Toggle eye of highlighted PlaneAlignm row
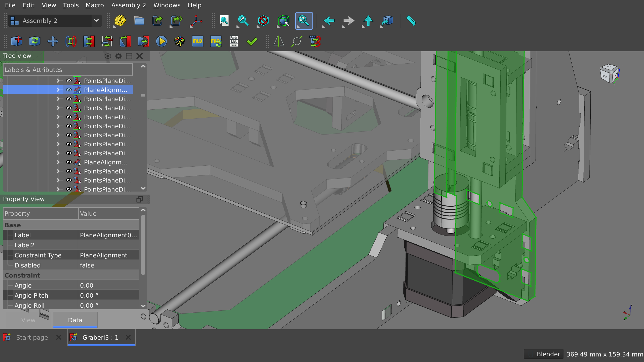This screenshot has width=644, height=362. pos(69,90)
